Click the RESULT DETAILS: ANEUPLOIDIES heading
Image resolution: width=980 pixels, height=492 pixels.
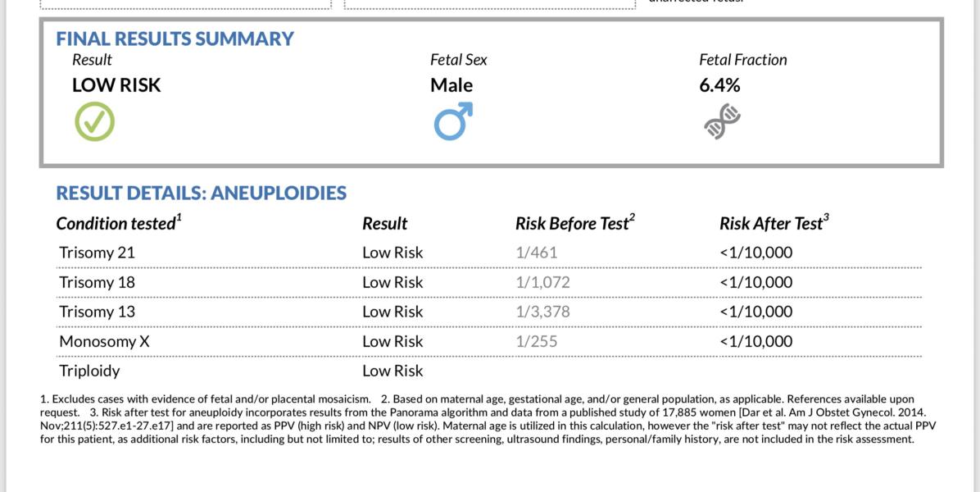pos(202,193)
